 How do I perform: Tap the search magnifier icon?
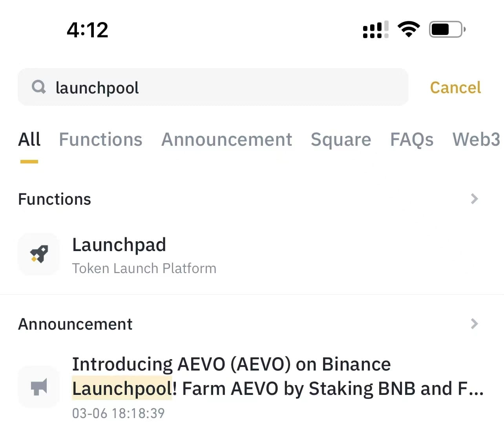pyautogui.click(x=38, y=87)
